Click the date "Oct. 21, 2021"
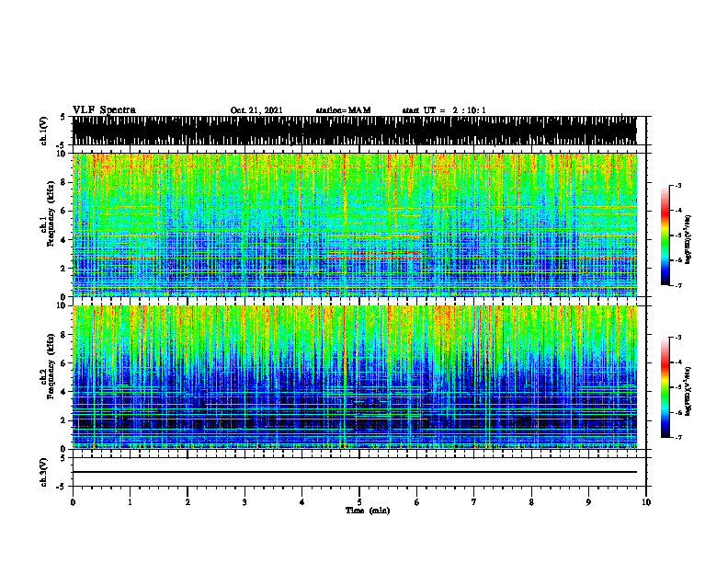Image resolution: width=728 pixels, height=563 pixels. tap(256, 110)
